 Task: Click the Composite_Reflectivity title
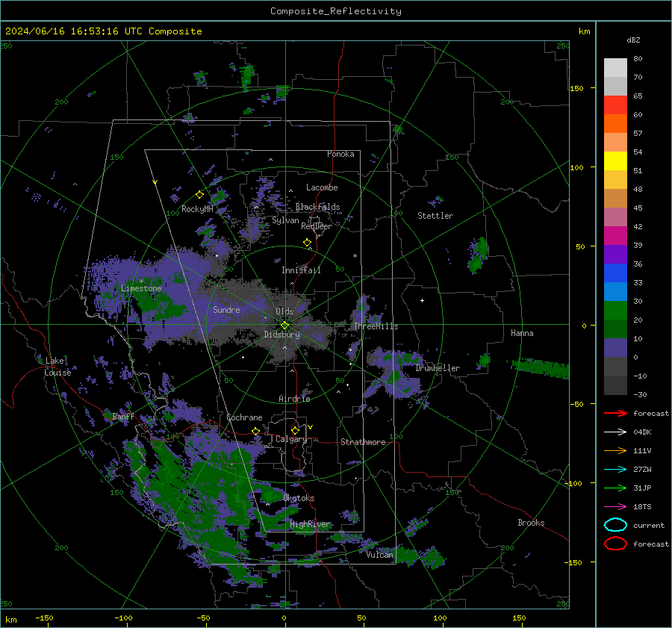click(336, 11)
